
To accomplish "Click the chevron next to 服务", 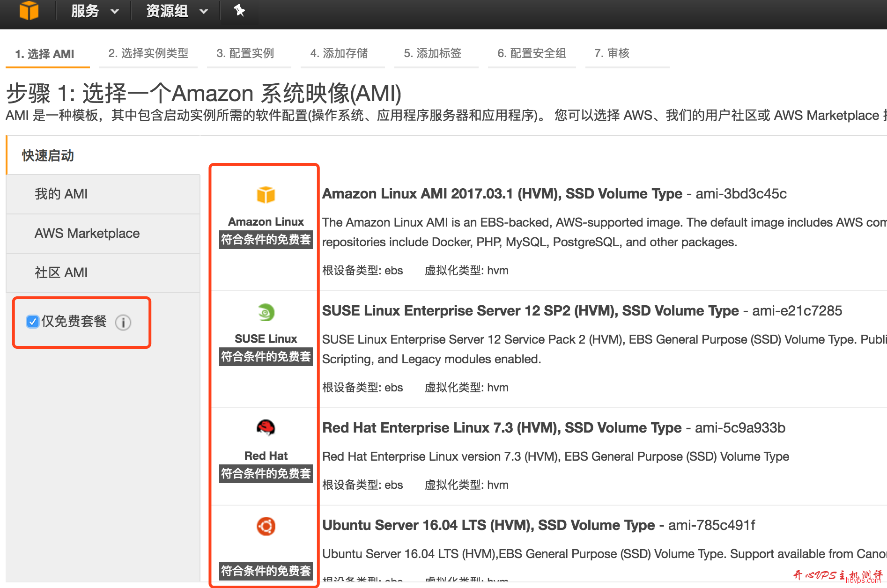I will click(115, 11).
